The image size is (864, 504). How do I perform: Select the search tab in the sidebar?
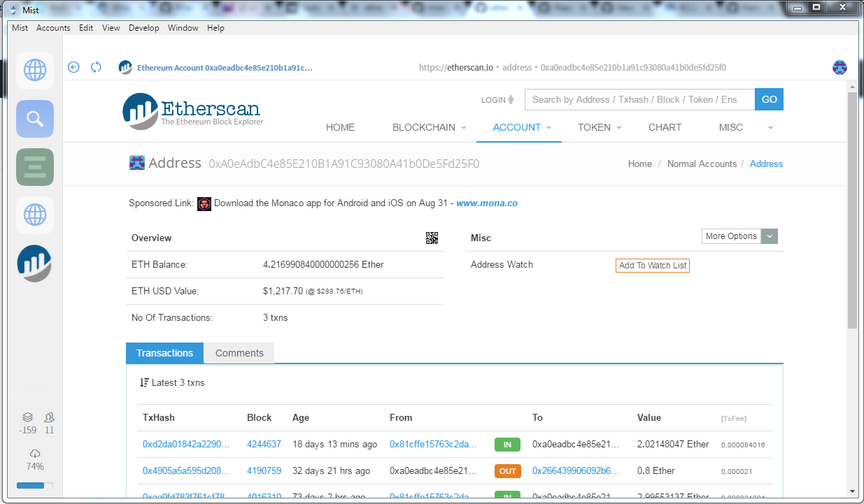(x=35, y=119)
